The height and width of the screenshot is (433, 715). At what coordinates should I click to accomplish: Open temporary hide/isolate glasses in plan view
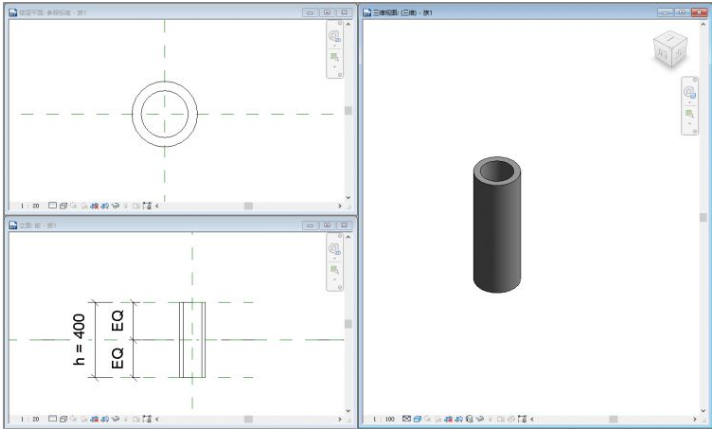coord(115,206)
